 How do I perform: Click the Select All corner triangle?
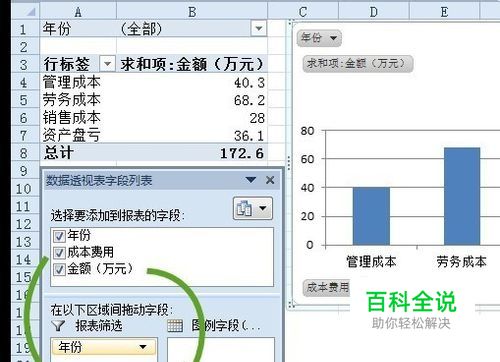click(x=30, y=12)
